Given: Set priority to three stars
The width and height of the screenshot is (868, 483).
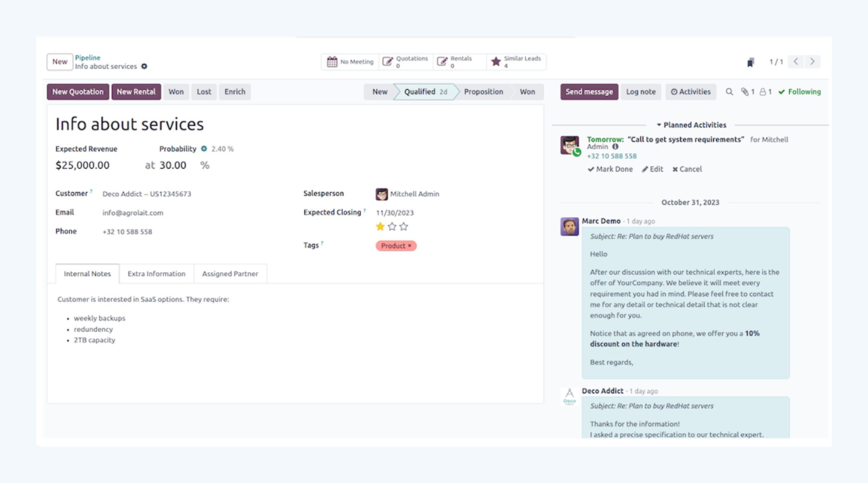Looking at the screenshot, I should pyautogui.click(x=404, y=227).
